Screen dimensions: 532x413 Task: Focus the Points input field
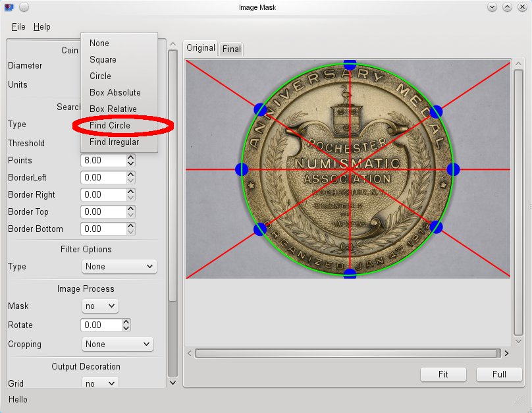(104, 161)
